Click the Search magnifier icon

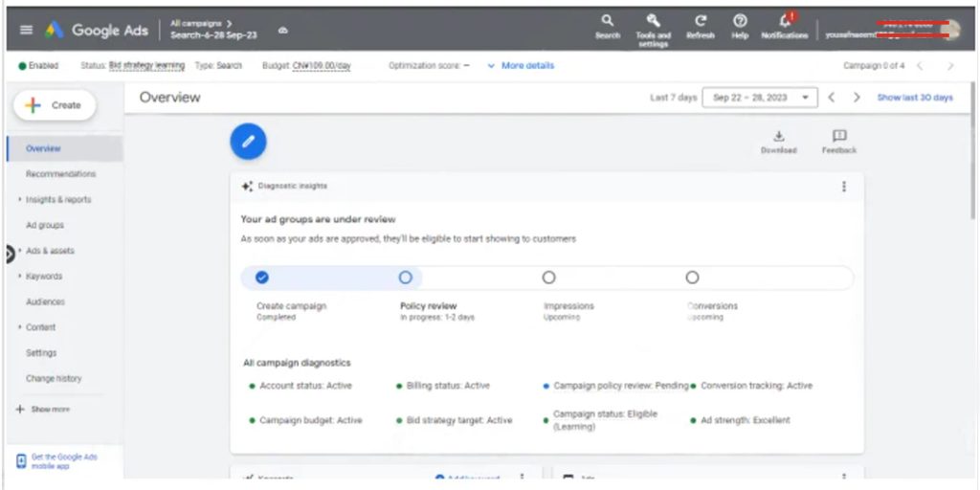pos(608,21)
